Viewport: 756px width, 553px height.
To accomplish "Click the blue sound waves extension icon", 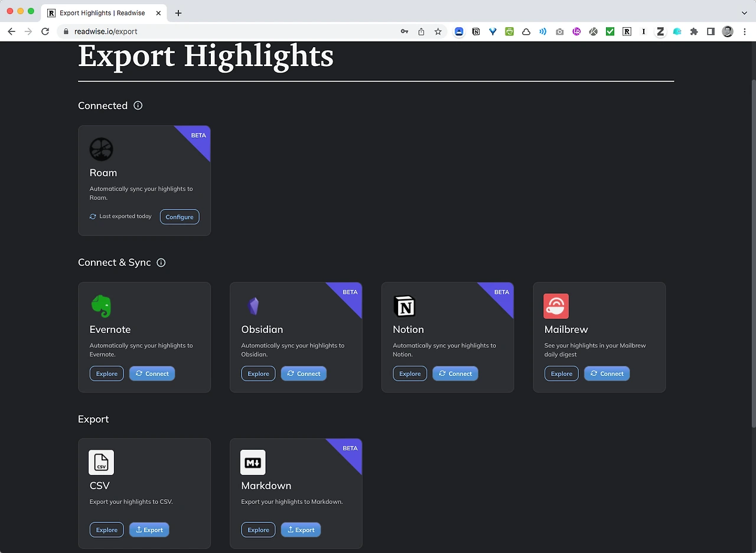I will click(543, 31).
